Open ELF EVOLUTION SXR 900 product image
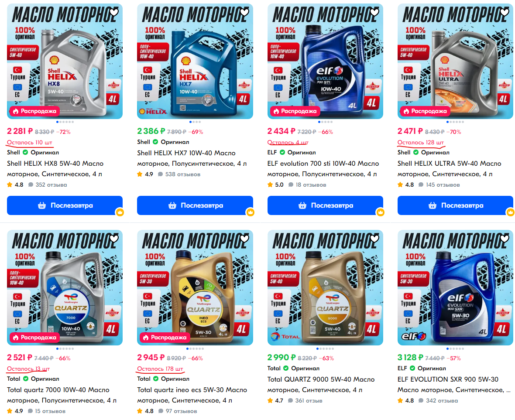This screenshot has width=515, height=420. click(455, 287)
